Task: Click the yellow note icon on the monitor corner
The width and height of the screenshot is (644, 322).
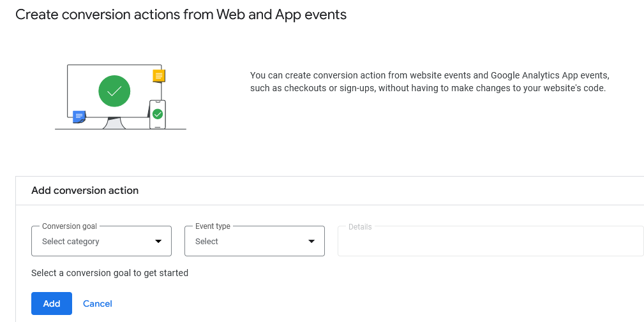Action: [x=159, y=76]
